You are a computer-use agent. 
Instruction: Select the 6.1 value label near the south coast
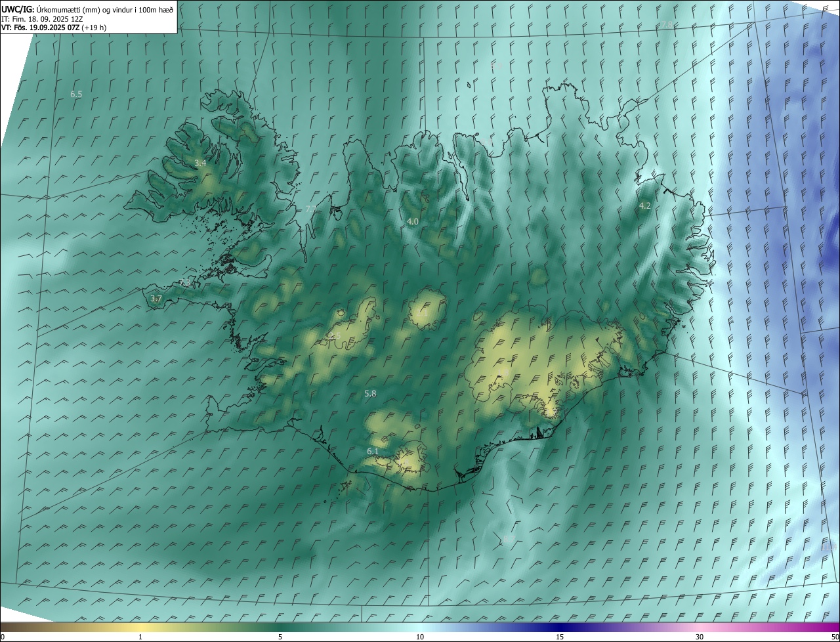point(373,452)
